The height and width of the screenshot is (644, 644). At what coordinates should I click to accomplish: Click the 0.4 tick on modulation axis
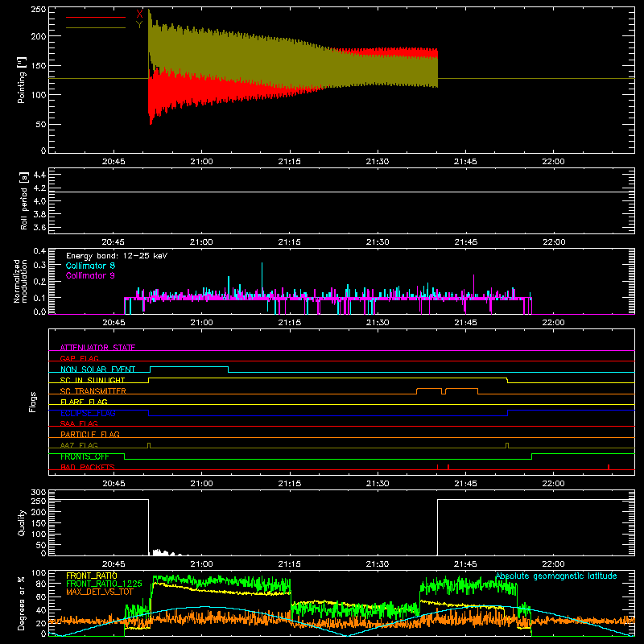[39, 251]
